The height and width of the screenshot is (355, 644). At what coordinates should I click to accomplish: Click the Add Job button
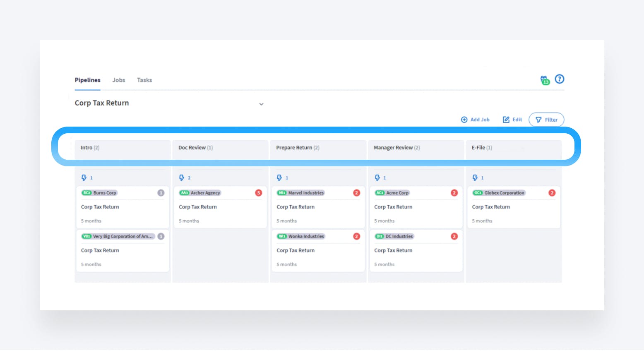pyautogui.click(x=475, y=120)
